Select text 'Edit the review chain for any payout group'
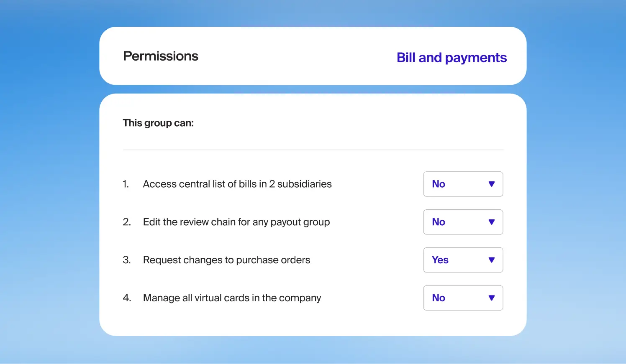This screenshot has width=626, height=364. pos(236,222)
